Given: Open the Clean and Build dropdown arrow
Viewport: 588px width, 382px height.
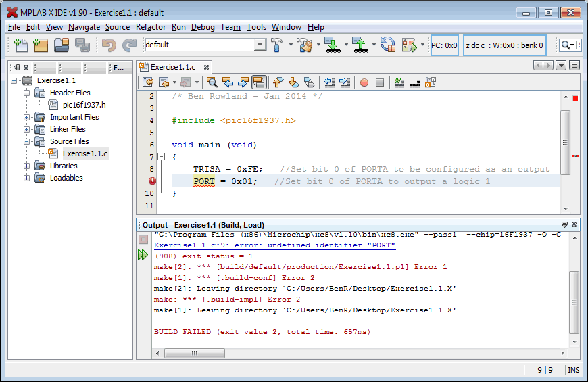Looking at the screenshot, I should tap(318, 45).
